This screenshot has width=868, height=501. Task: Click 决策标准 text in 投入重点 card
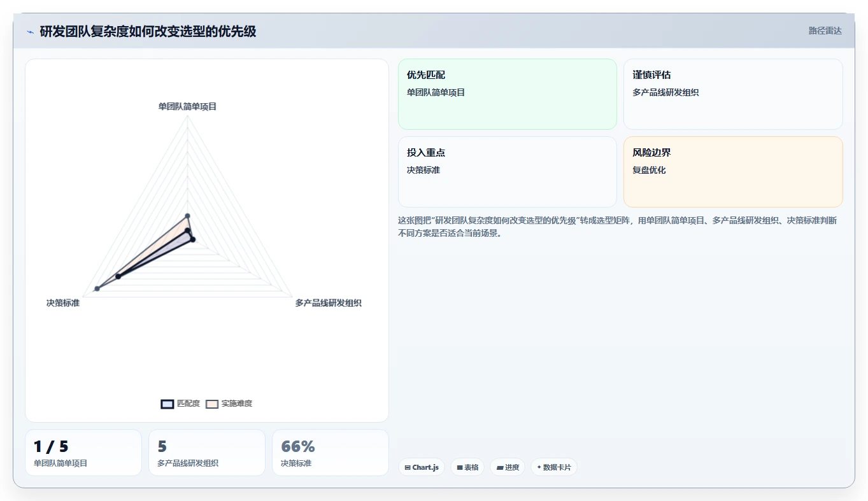click(423, 170)
